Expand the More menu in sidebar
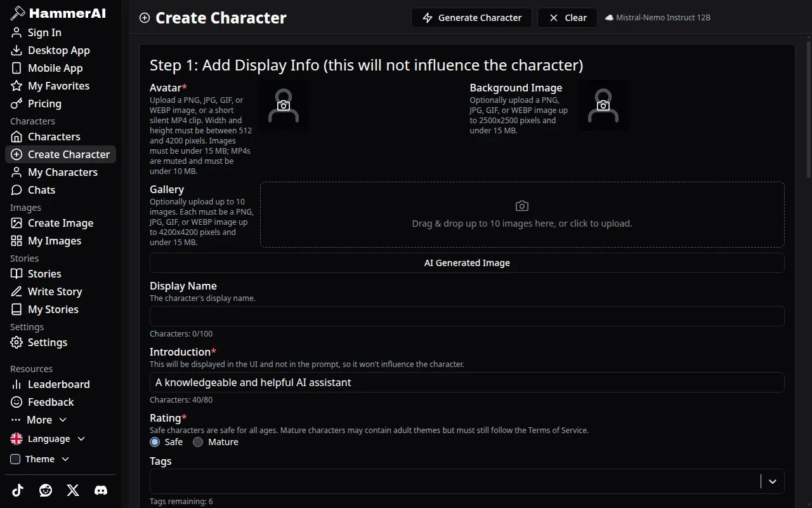 (x=39, y=420)
